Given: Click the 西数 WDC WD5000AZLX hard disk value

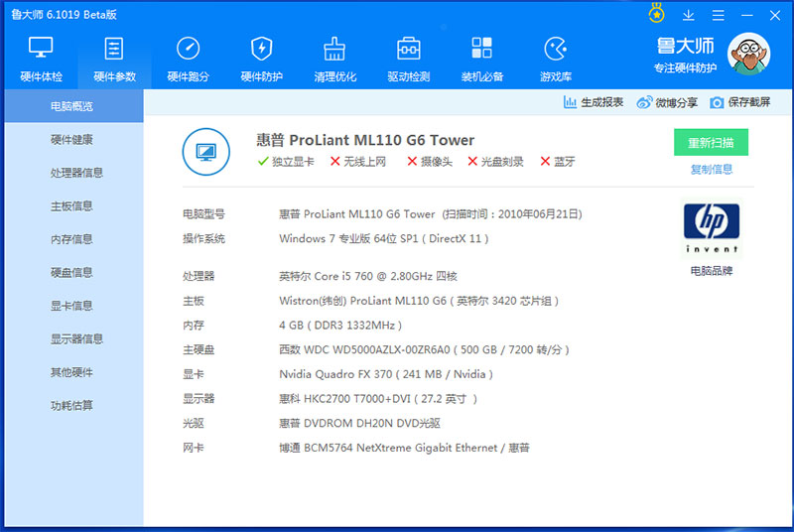Looking at the screenshot, I should [424, 349].
